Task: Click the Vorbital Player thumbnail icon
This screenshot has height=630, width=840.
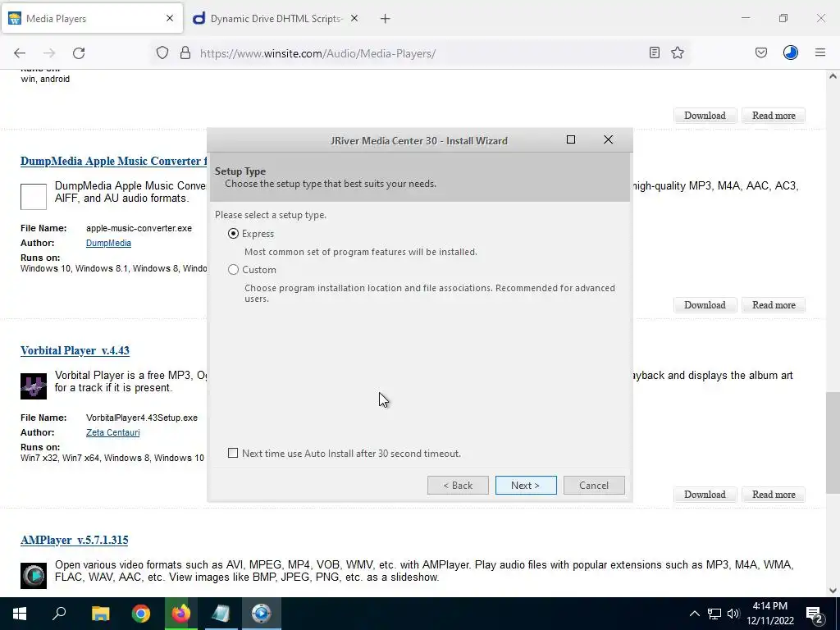Action: pos(34,386)
